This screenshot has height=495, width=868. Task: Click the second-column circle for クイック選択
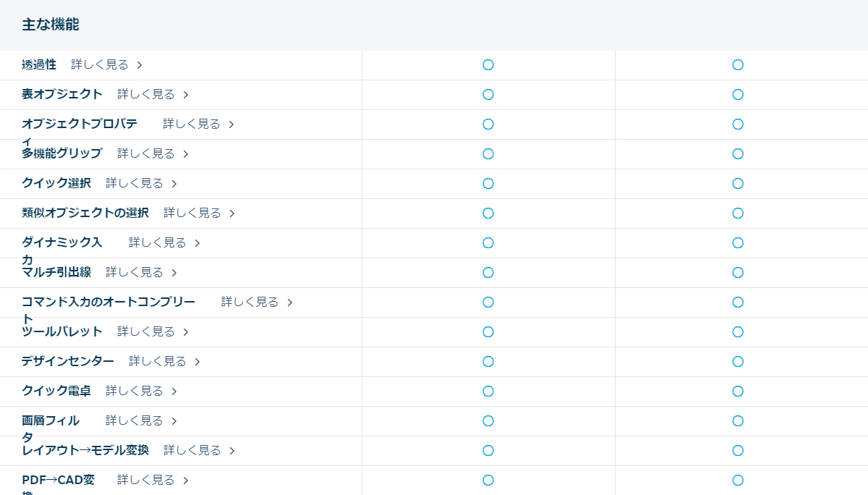[738, 184]
